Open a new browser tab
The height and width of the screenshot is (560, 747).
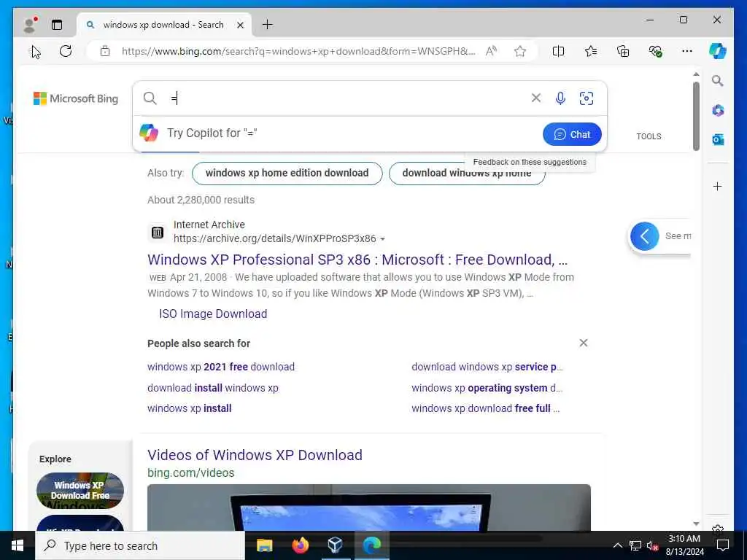point(268,25)
